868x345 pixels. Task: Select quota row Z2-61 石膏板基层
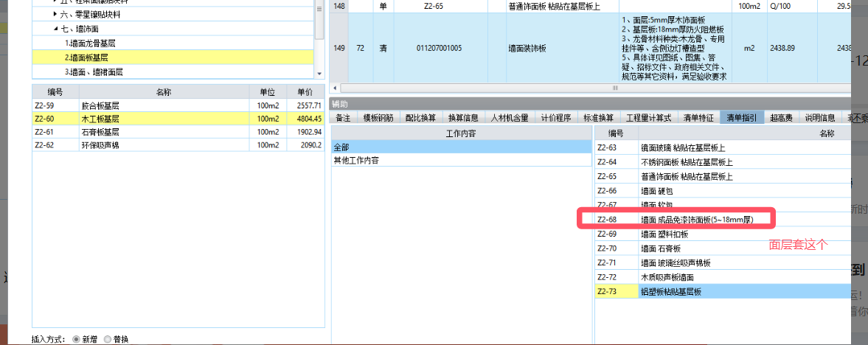(178, 132)
